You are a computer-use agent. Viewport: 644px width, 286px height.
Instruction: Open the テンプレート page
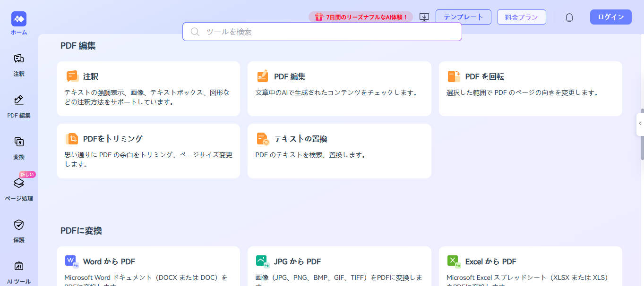pyautogui.click(x=463, y=17)
